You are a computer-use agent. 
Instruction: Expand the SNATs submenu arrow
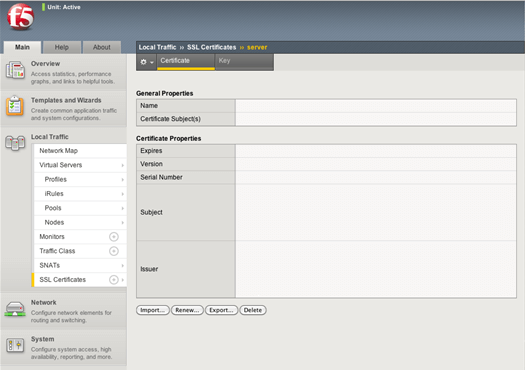point(123,266)
